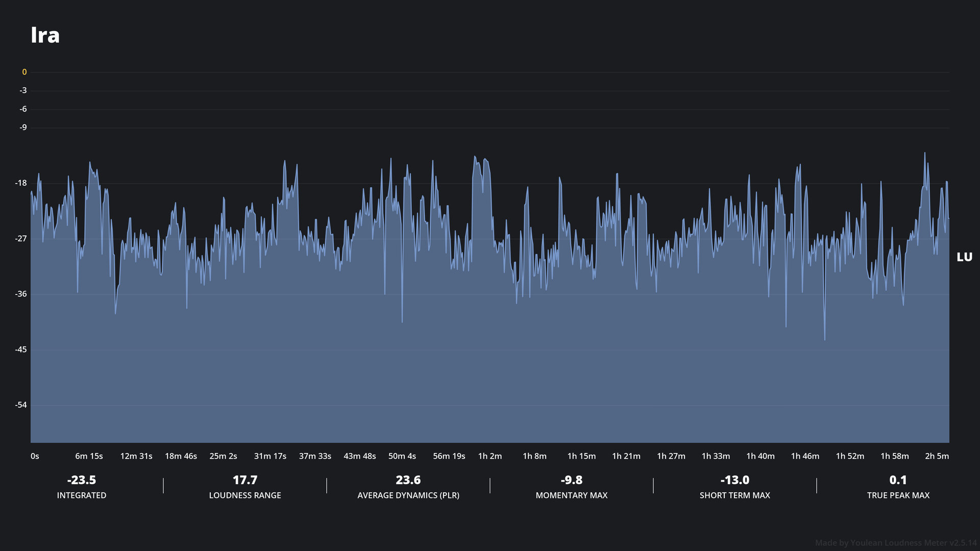Select the 31m 17s time marker
Image resolution: width=980 pixels, height=551 pixels.
tap(270, 456)
